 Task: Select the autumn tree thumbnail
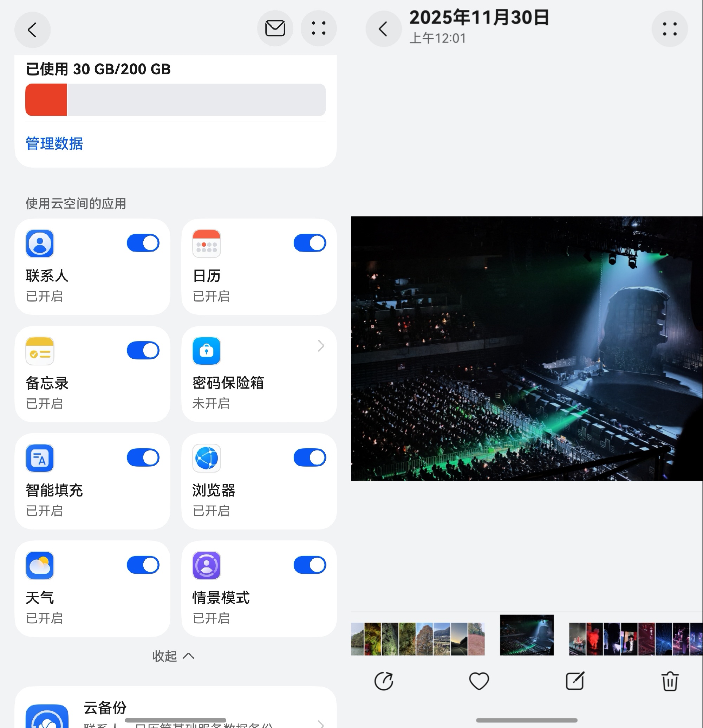pyautogui.click(x=424, y=639)
